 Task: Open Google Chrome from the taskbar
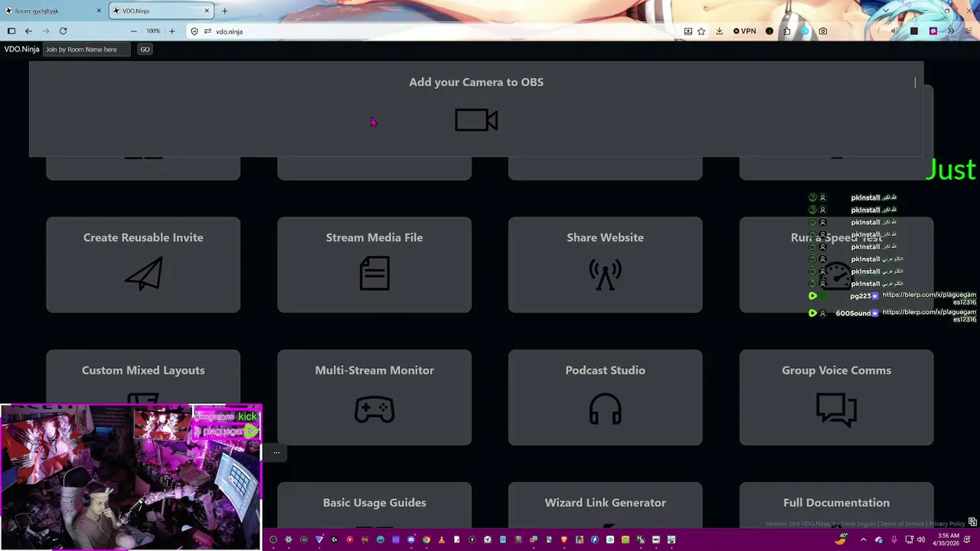click(426, 540)
